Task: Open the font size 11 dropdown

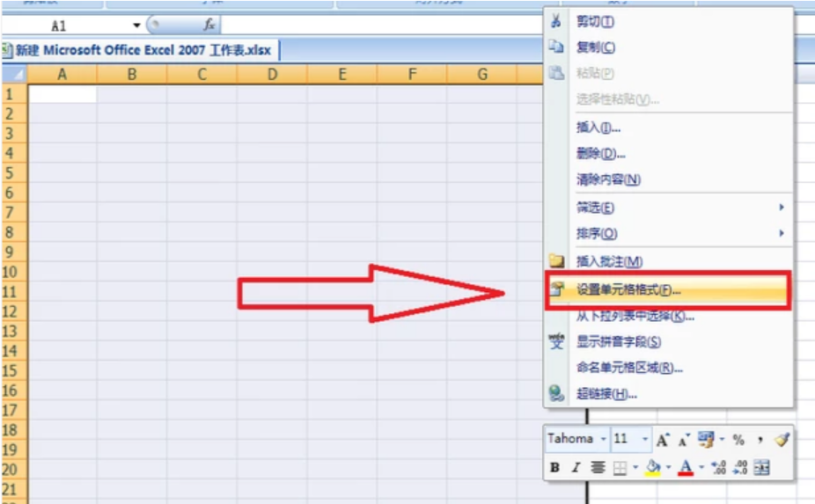Action: [645, 439]
